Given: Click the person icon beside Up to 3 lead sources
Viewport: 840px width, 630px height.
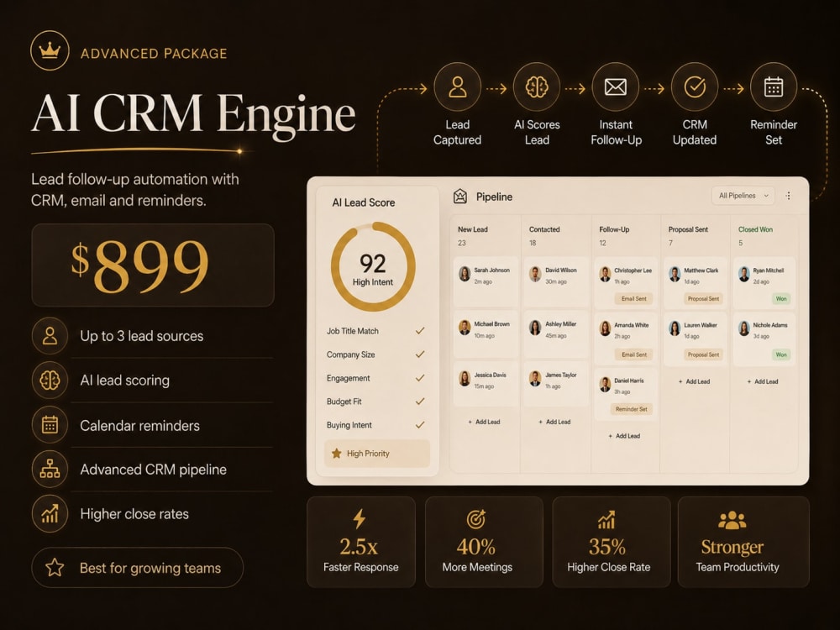Looking at the screenshot, I should [50, 336].
